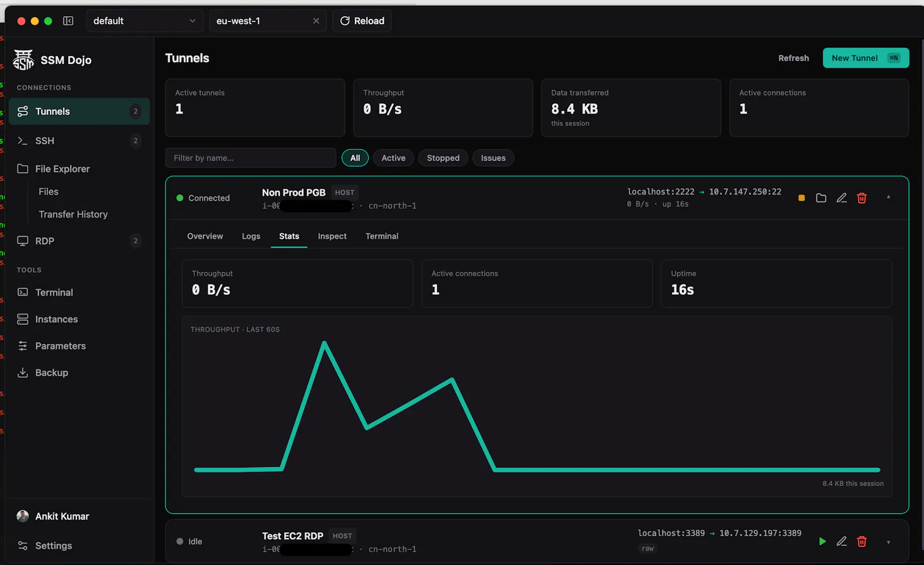924x565 pixels.
Task: Delete the Non Prod PGB tunnel
Action: 862,198
